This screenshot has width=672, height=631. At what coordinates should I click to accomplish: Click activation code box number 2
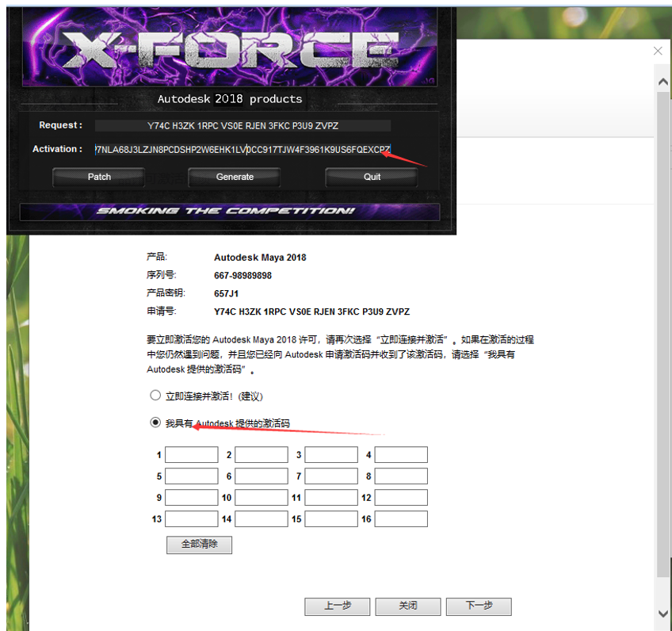pyautogui.click(x=262, y=455)
